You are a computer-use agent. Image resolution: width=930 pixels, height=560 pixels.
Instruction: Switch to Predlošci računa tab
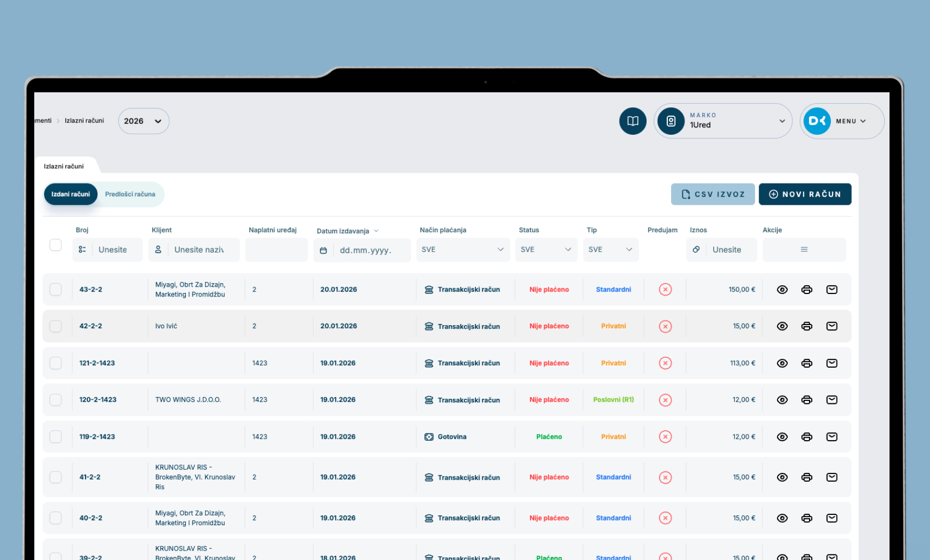coord(130,194)
